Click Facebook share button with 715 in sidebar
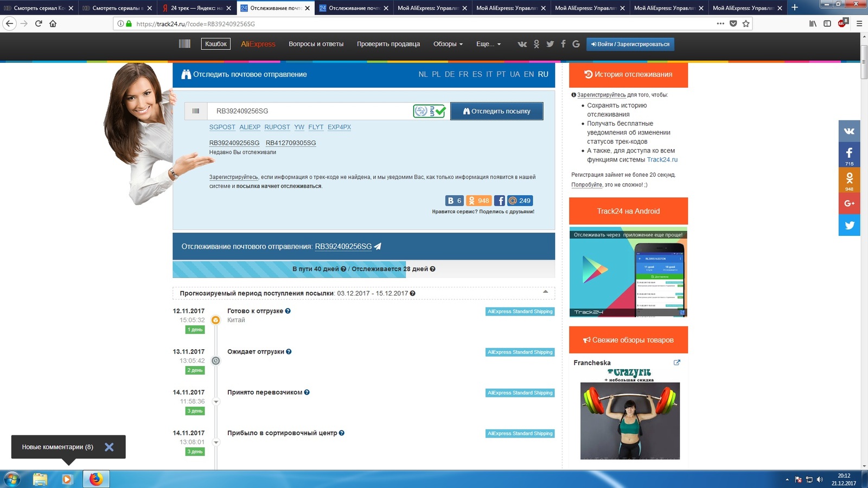The height and width of the screenshot is (488, 868). click(x=850, y=155)
